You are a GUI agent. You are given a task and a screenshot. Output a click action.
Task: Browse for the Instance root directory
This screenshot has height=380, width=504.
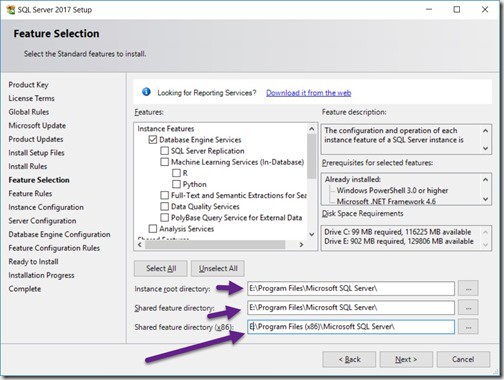pos(468,288)
